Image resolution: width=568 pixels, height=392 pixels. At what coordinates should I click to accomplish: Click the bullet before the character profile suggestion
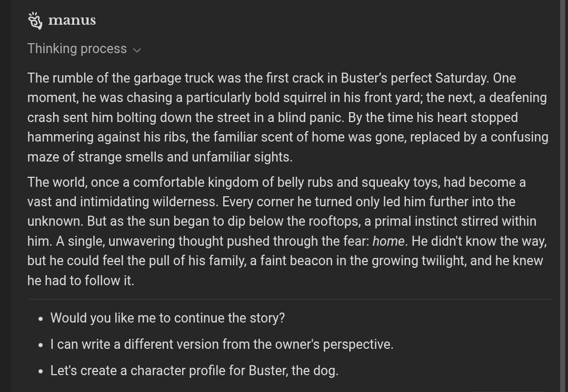[41, 371]
